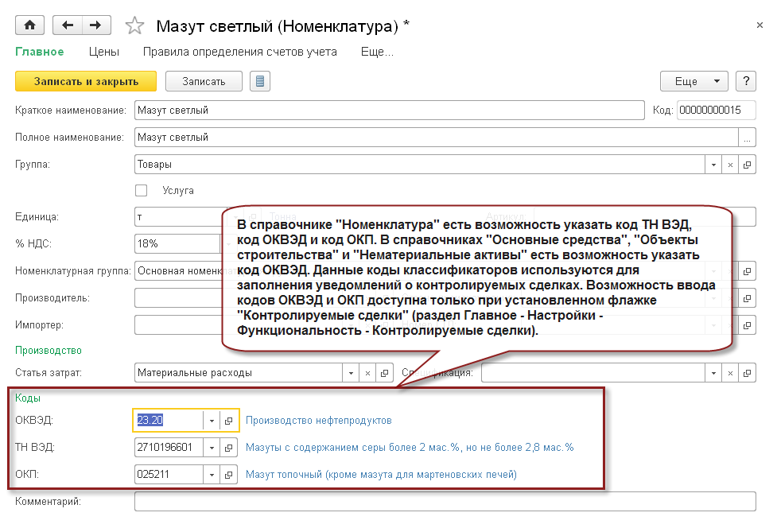Click the Home icon button
The width and height of the screenshot is (777, 532).
pyautogui.click(x=30, y=25)
